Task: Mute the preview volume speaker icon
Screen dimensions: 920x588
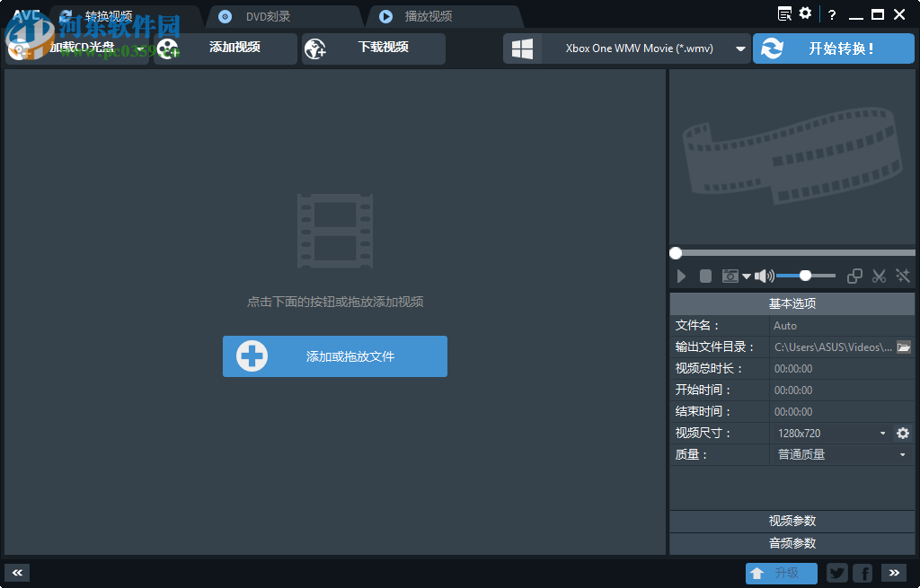Action: click(763, 276)
